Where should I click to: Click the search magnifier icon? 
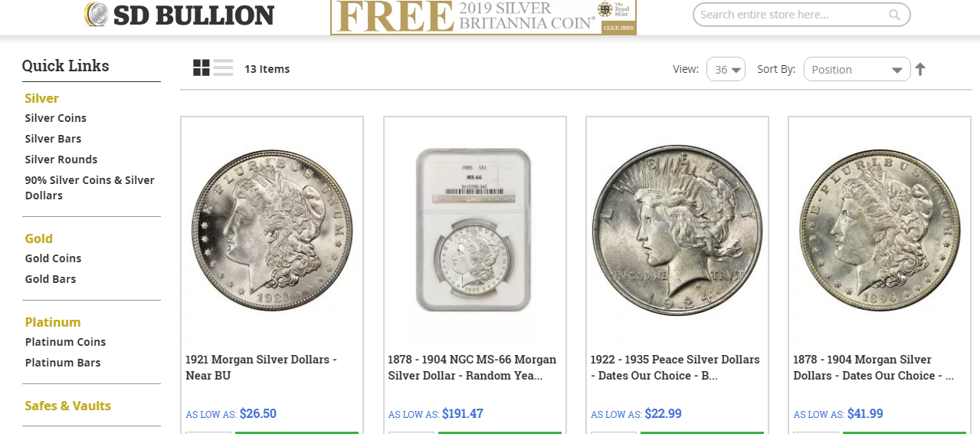click(x=894, y=15)
